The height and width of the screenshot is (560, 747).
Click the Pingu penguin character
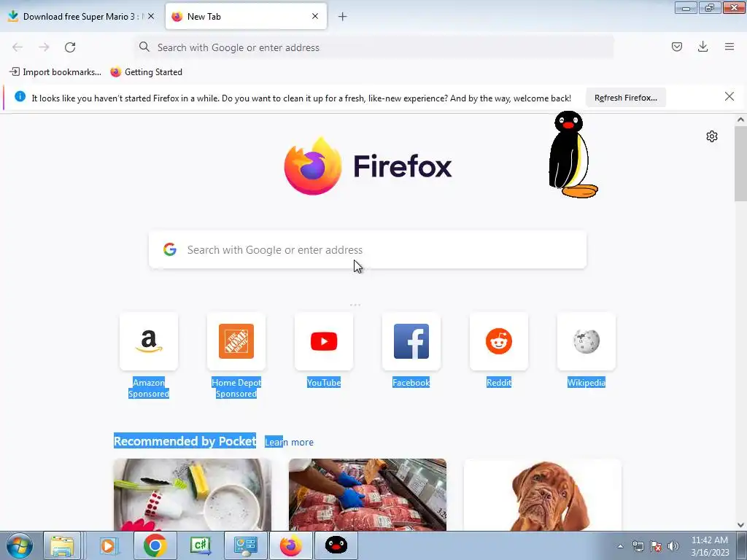[573, 155]
